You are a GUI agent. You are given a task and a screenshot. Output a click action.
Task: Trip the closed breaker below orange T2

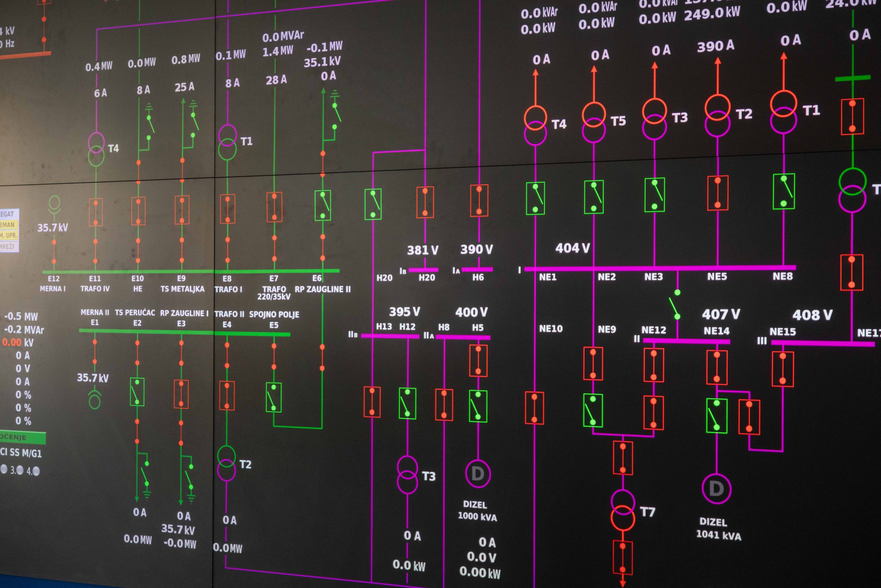click(x=717, y=193)
